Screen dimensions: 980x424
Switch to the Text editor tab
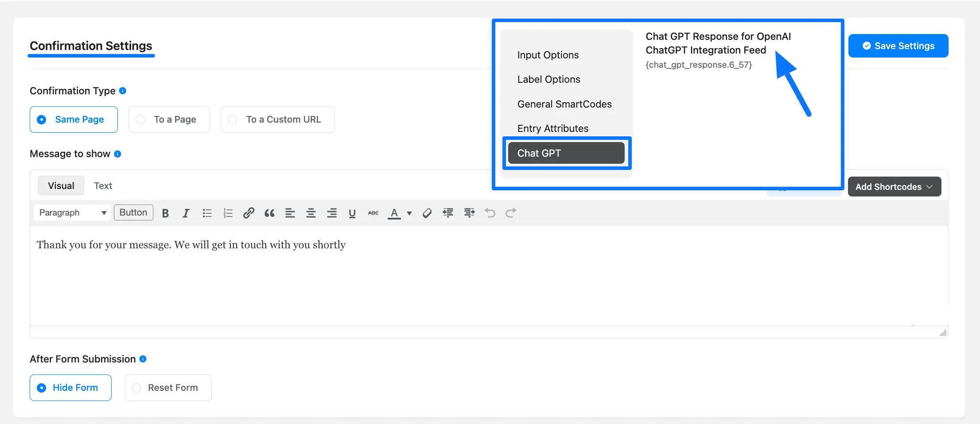103,186
